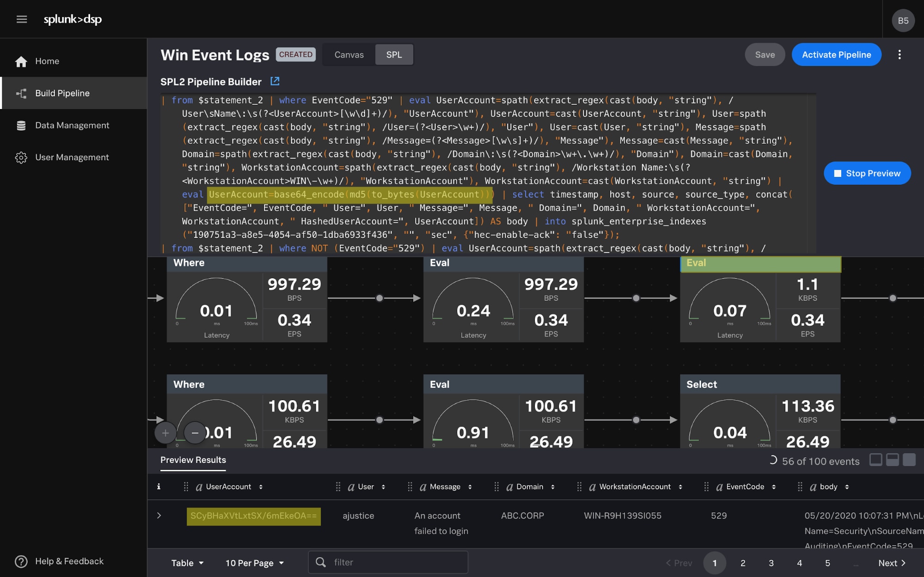
Task: Open the hamburger navigation menu
Action: pos(22,19)
